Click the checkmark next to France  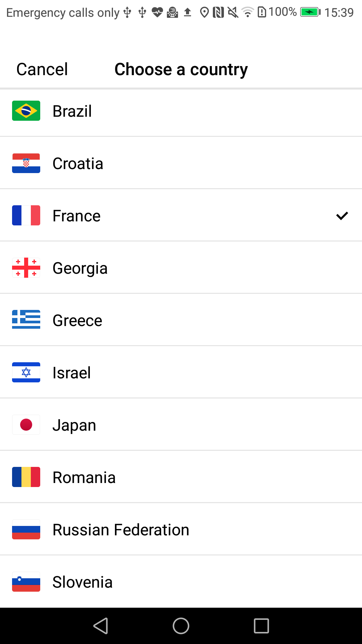(x=342, y=216)
